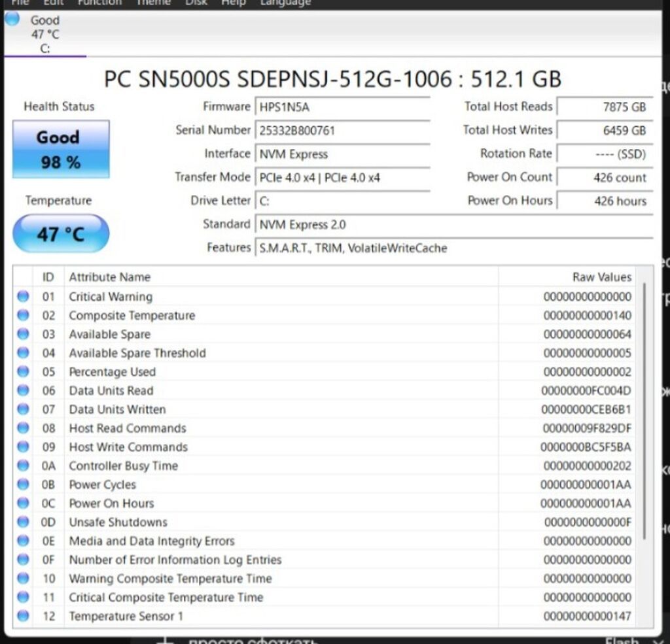Click the status orb for Data Units Written
The height and width of the screenshot is (644, 670).
23,409
